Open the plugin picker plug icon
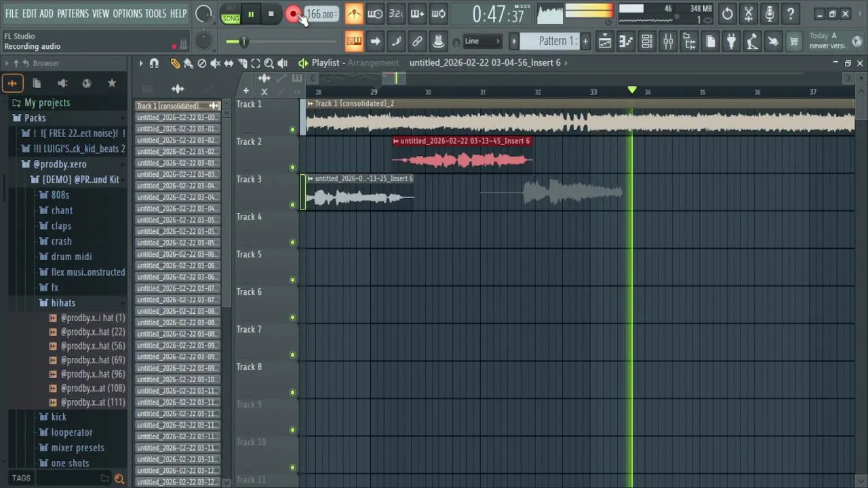This screenshot has height=488, width=868. 731,41
